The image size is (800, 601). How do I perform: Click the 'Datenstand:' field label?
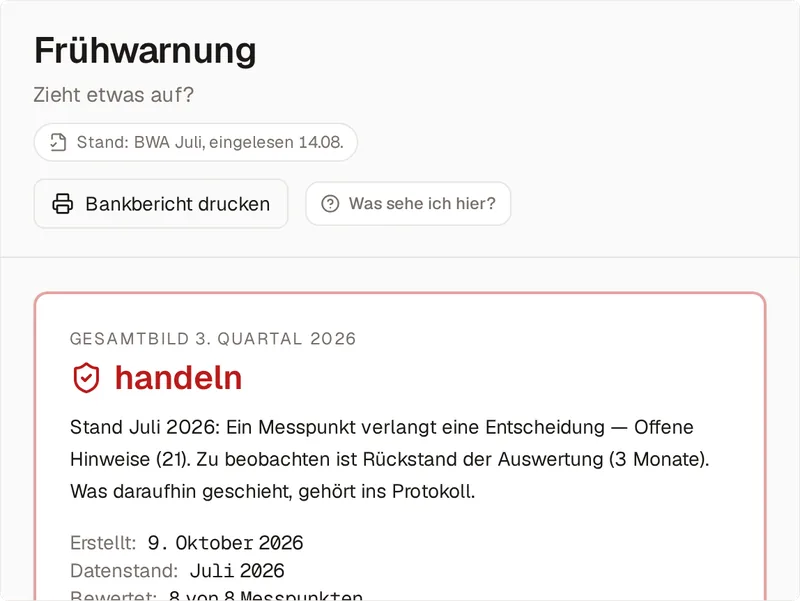124,571
